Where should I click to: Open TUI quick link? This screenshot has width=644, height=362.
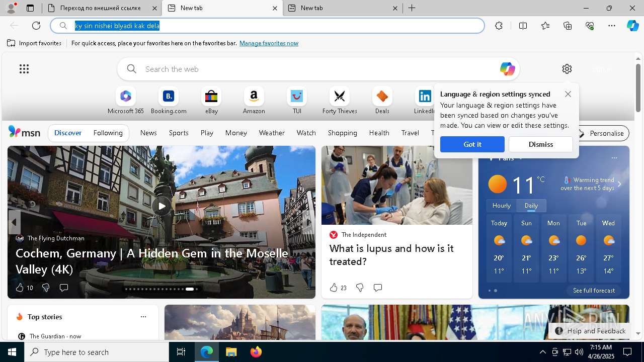(x=297, y=101)
